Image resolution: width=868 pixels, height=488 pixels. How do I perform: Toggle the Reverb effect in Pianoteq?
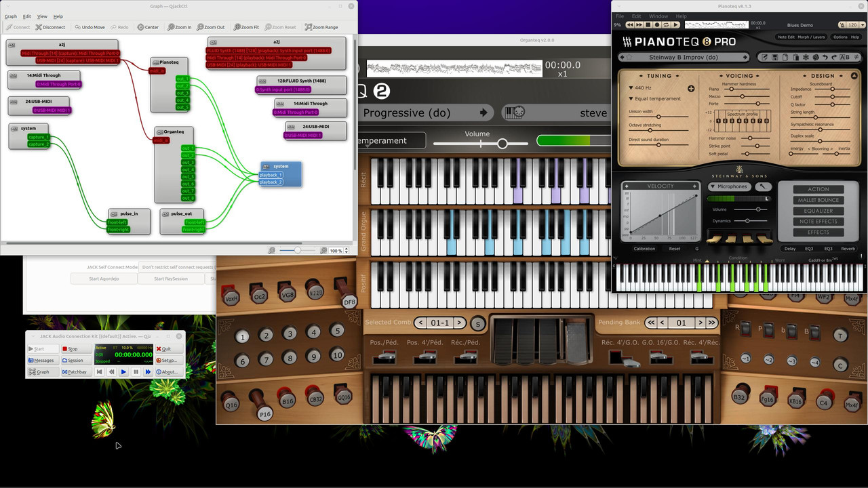(x=848, y=249)
